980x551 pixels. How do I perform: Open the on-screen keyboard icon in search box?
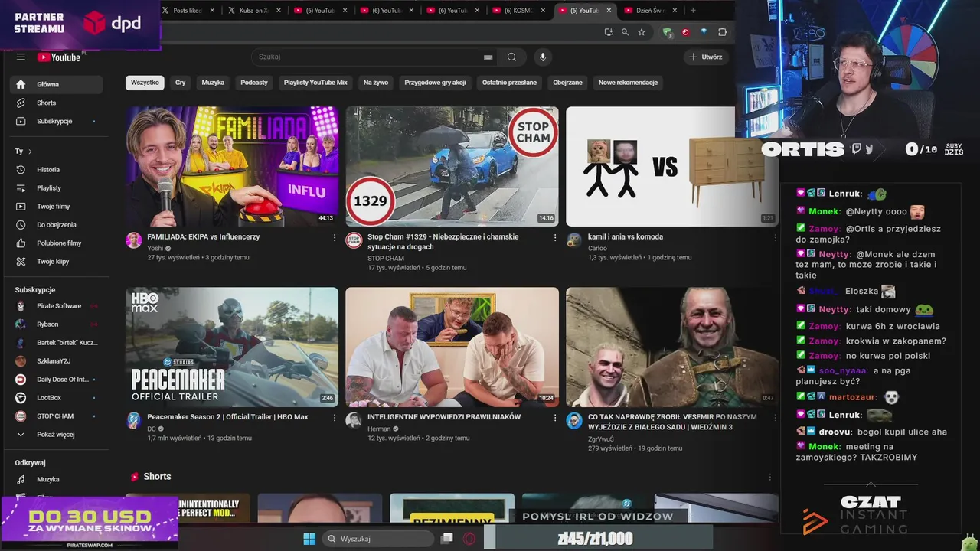(x=488, y=57)
